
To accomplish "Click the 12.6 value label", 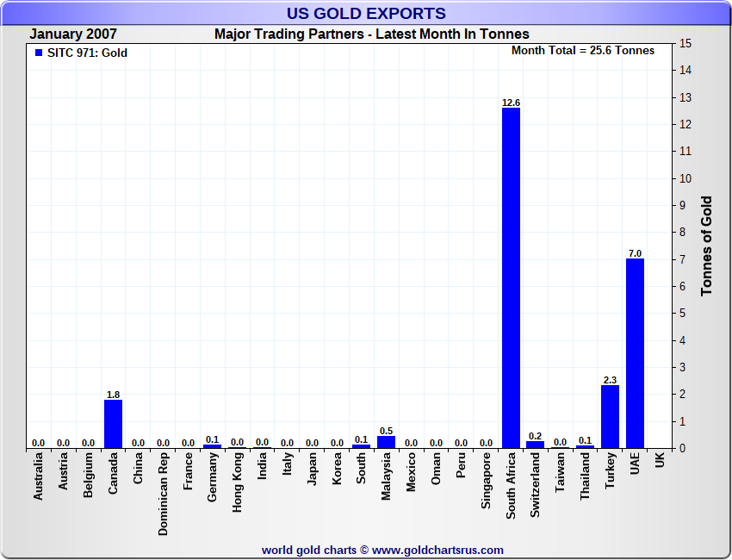I will click(511, 103).
